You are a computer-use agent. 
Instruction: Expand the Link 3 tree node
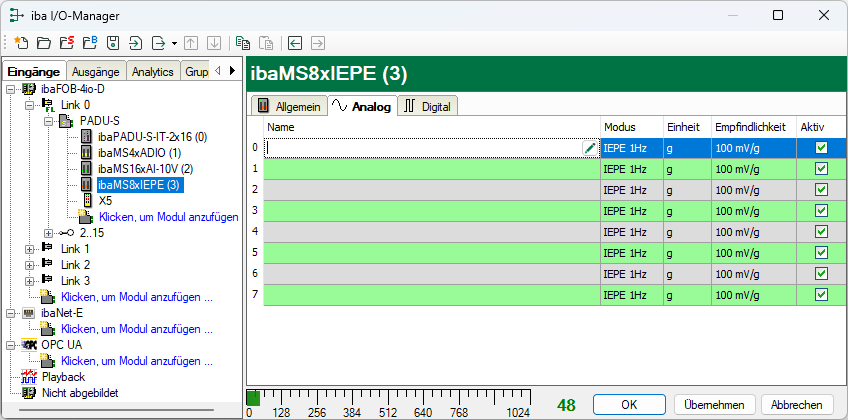[30, 281]
